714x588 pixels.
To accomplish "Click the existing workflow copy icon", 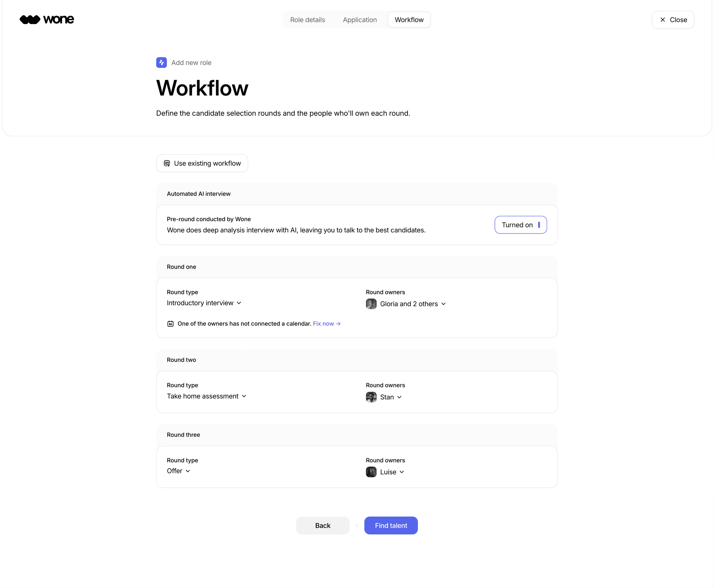I will pyautogui.click(x=167, y=163).
